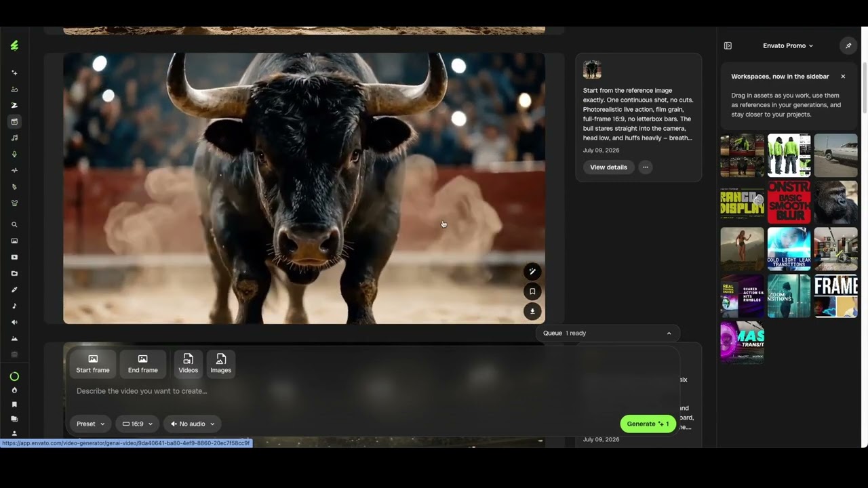Screen dimensions: 868x488
Task: Click the page vertical scrollbar
Action: click(x=863, y=88)
